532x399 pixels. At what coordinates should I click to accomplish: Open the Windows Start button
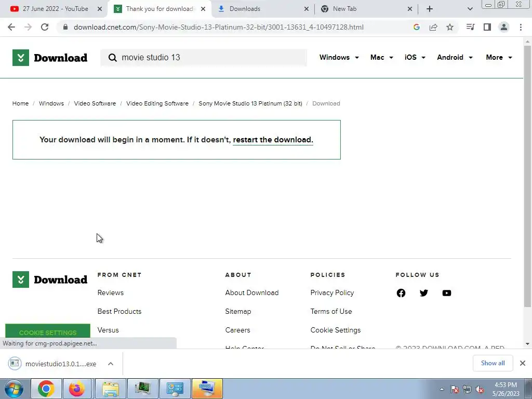pos(14,389)
